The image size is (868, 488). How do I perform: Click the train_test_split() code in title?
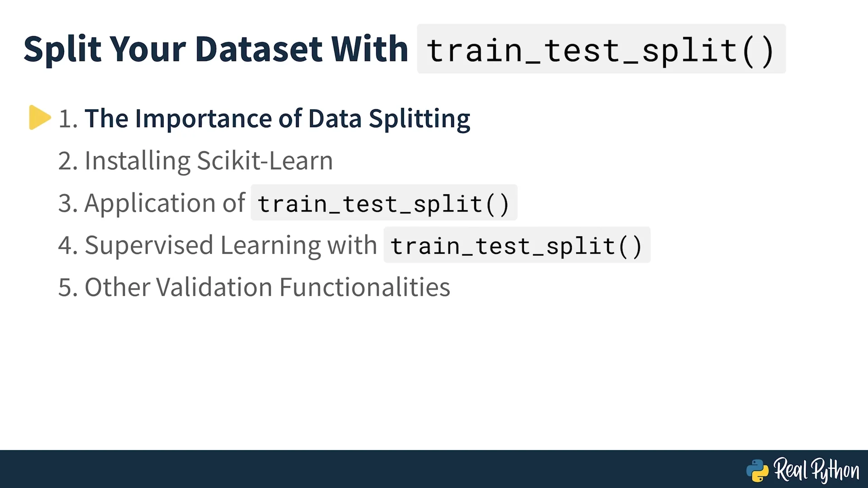coord(601,49)
